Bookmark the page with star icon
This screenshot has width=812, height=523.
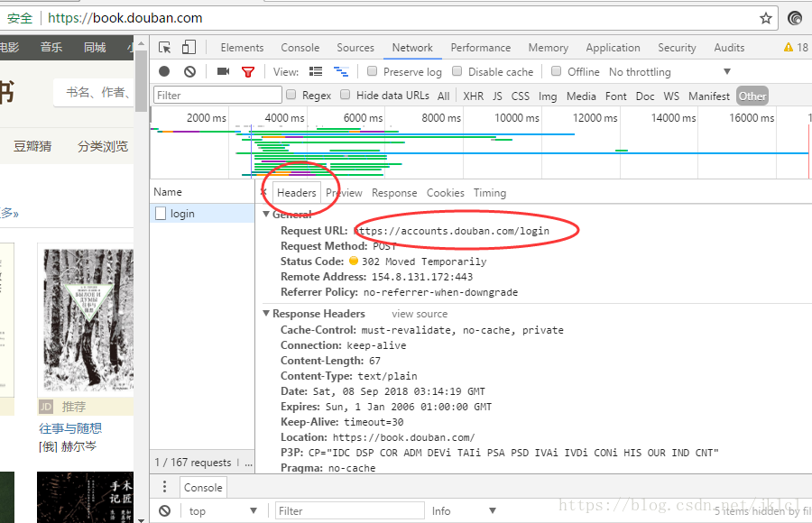[x=765, y=19]
